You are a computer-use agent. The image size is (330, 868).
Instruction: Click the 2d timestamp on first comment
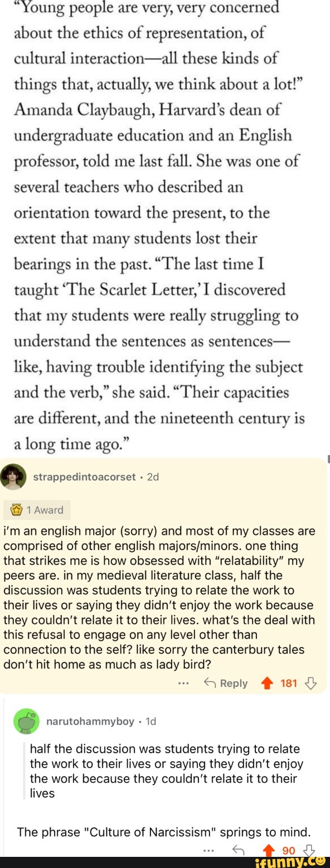[x=153, y=477]
